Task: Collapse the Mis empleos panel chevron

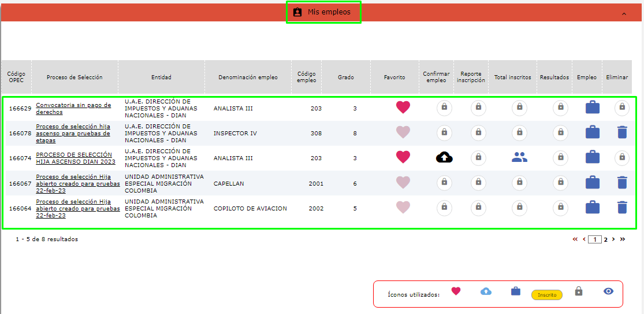Action: coord(624,13)
